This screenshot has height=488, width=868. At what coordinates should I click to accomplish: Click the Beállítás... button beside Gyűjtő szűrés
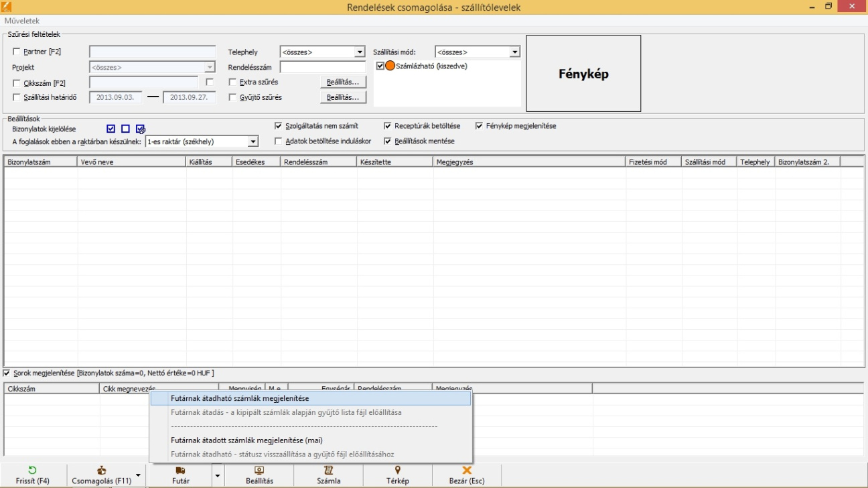(x=343, y=97)
